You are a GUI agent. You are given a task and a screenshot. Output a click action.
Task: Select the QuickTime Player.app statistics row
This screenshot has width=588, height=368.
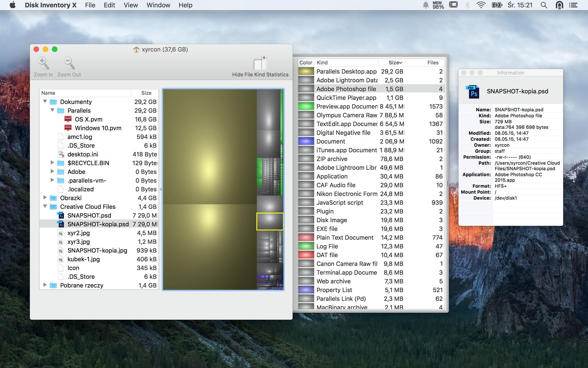(x=371, y=98)
